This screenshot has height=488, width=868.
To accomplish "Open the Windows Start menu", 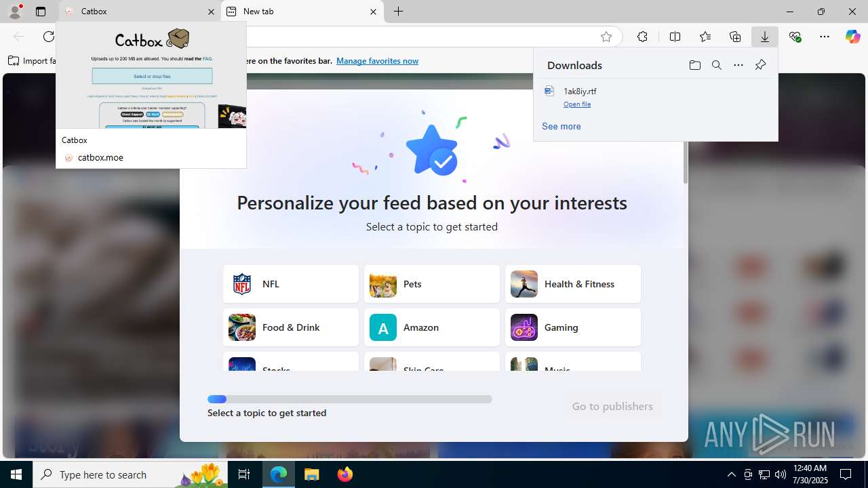I will pos(16,474).
